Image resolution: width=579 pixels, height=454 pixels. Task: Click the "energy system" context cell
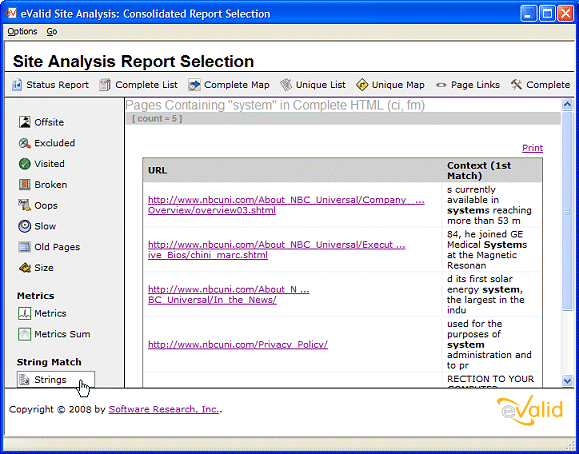(491, 294)
